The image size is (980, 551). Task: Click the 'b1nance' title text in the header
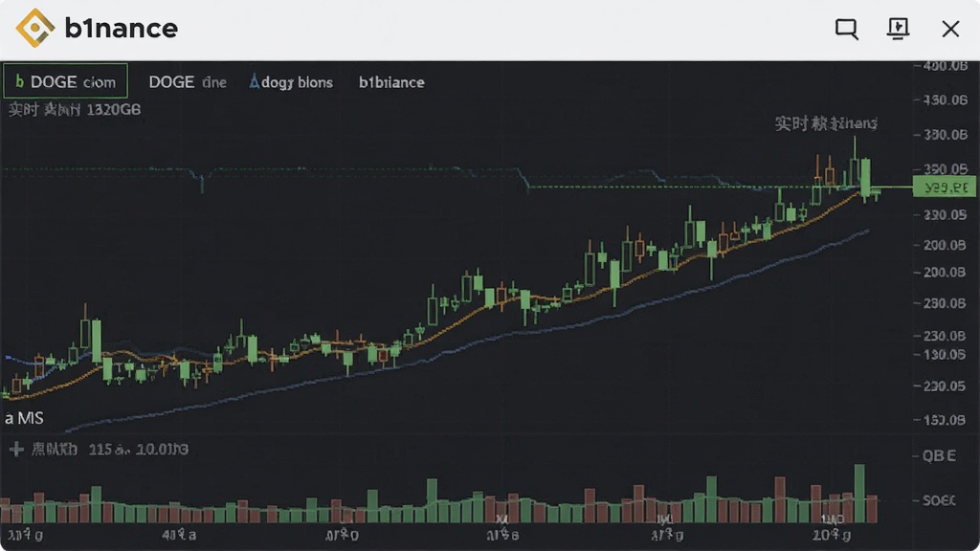coord(122,28)
